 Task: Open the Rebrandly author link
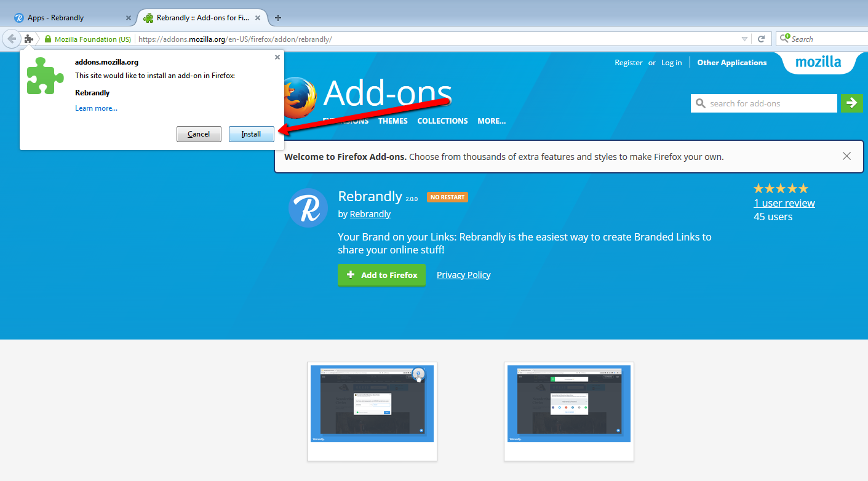(370, 214)
